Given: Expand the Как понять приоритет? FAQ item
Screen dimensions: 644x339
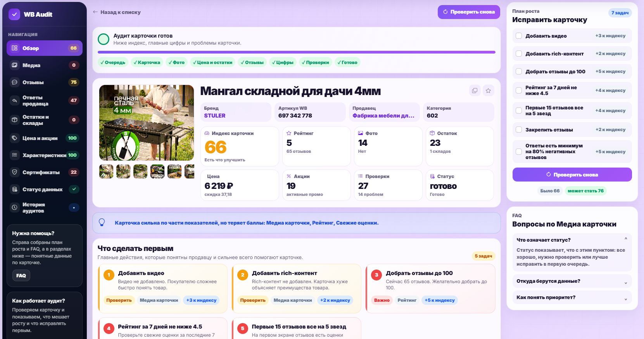Looking at the screenshot, I should [x=572, y=297].
